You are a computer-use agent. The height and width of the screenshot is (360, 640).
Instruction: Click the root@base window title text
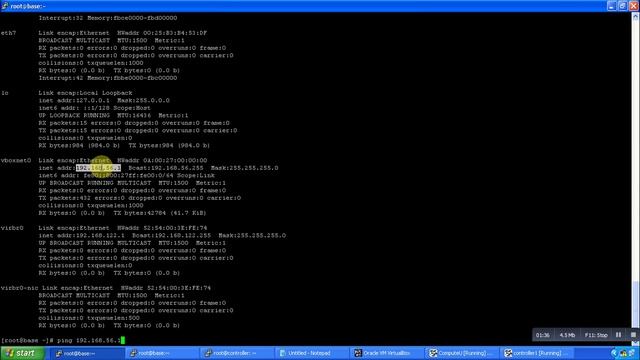coord(28,6)
